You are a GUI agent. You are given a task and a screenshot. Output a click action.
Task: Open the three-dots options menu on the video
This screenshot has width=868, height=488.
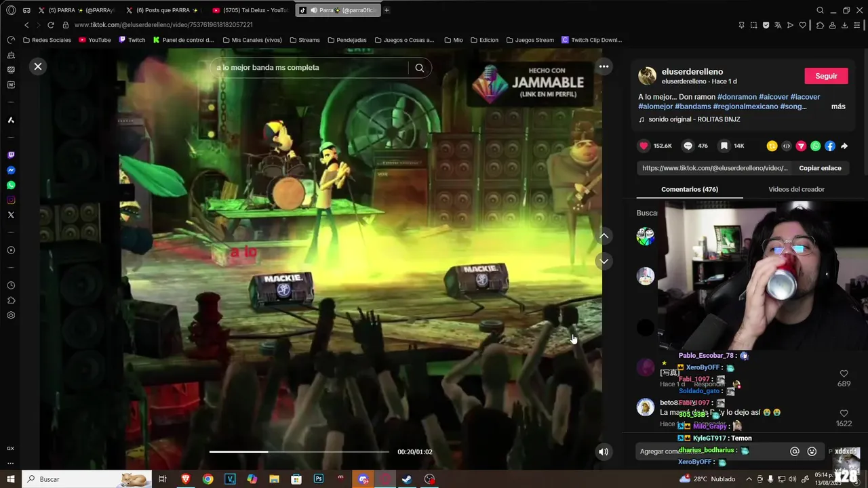tap(604, 66)
